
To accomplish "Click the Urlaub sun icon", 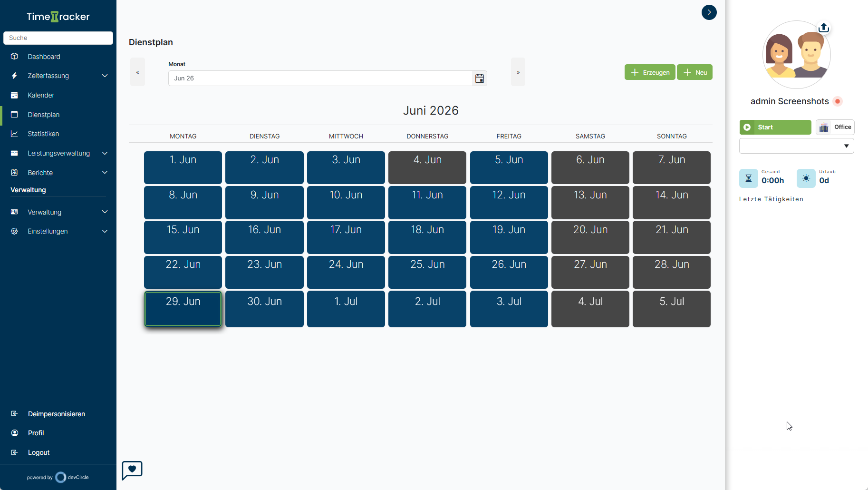I will pos(806,178).
